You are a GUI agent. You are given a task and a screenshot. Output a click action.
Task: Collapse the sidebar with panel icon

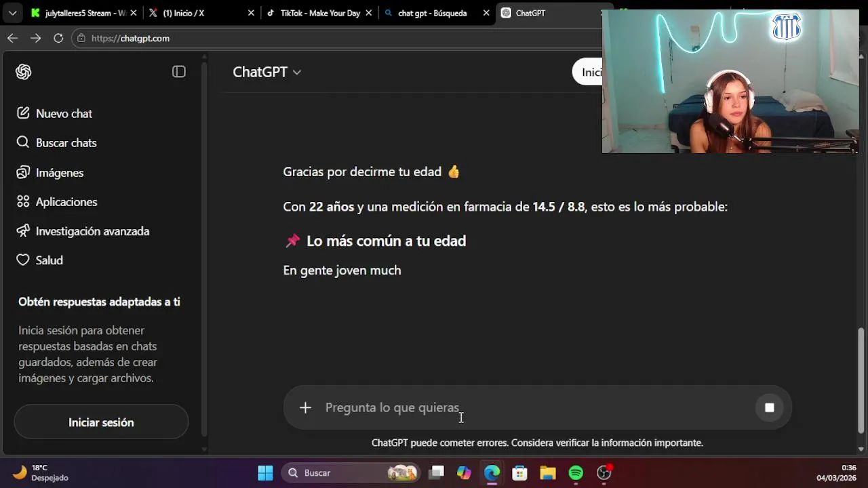pyautogui.click(x=179, y=72)
